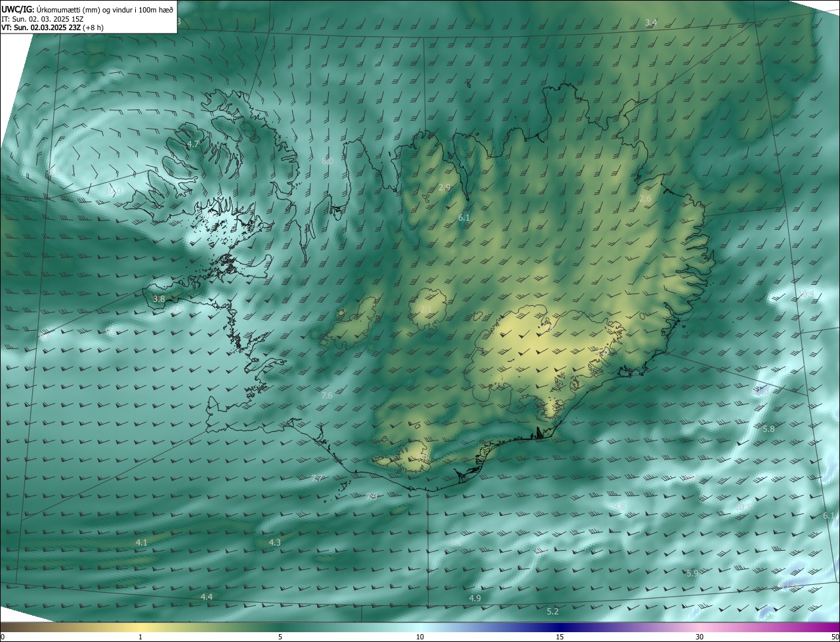Click the 7.6 value label on the map
Image resolution: width=840 pixels, height=642 pixels.
click(x=327, y=395)
